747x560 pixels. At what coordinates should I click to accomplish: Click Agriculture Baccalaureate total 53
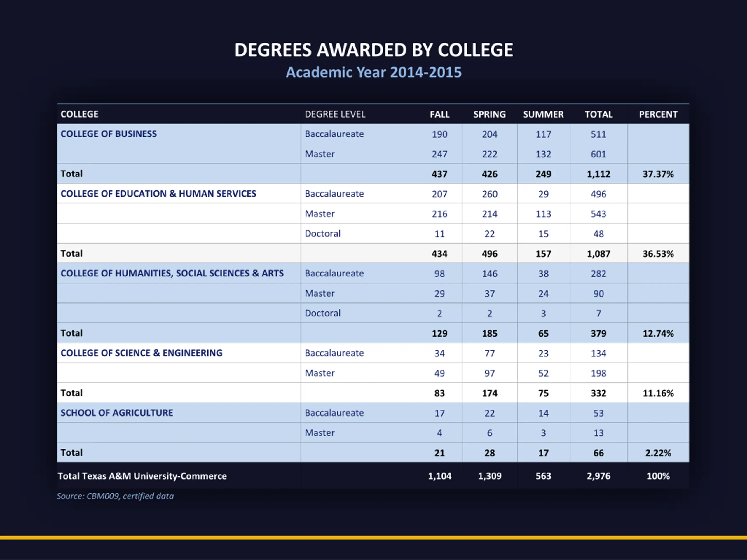click(598, 413)
